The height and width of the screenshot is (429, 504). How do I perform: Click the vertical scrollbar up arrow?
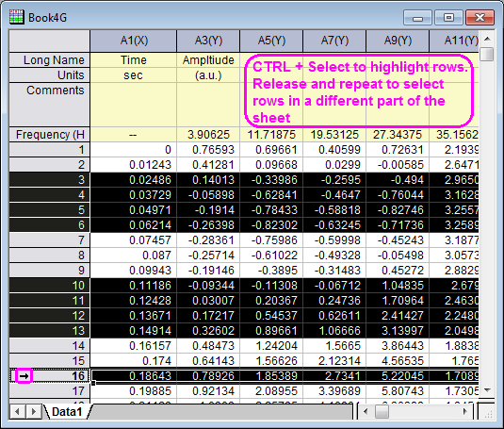(487, 39)
